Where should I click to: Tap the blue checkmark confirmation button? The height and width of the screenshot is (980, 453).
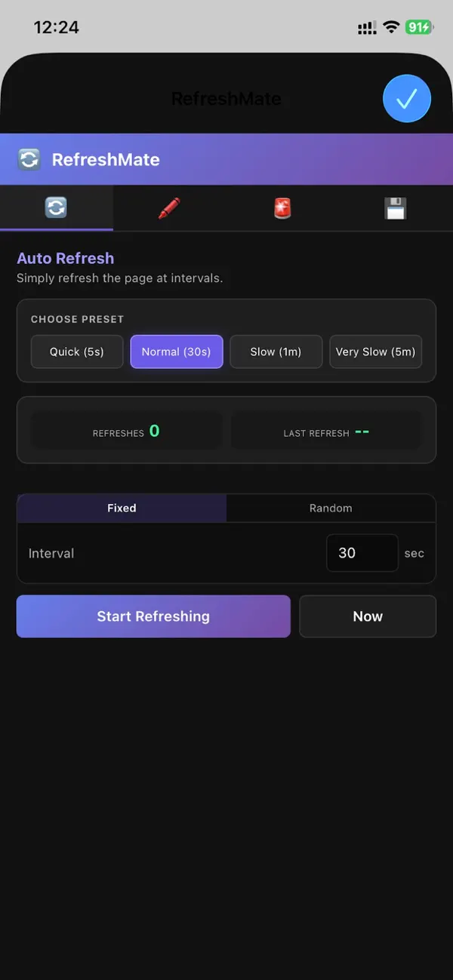click(x=407, y=98)
